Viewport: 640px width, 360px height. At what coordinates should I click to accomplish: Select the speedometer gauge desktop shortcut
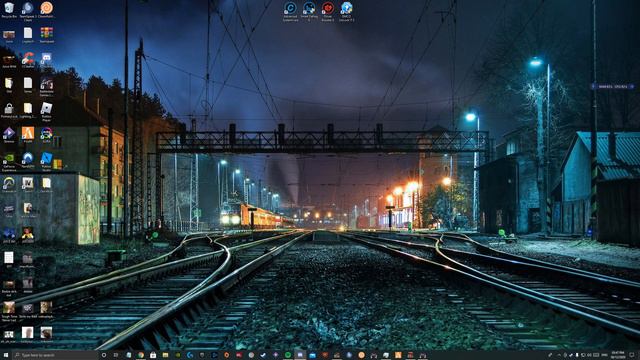tap(9, 184)
